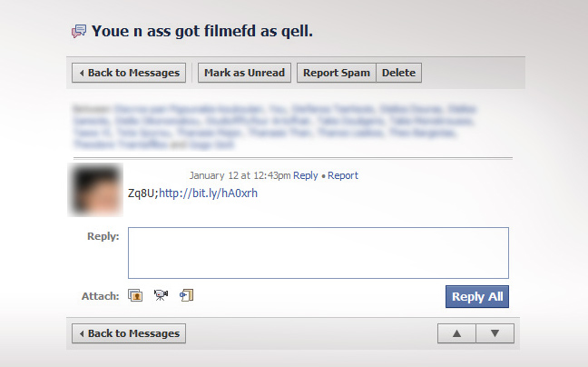This screenshot has height=367, width=588.
Task: Click bottom Back to Messages button
Action: point(129,333)
